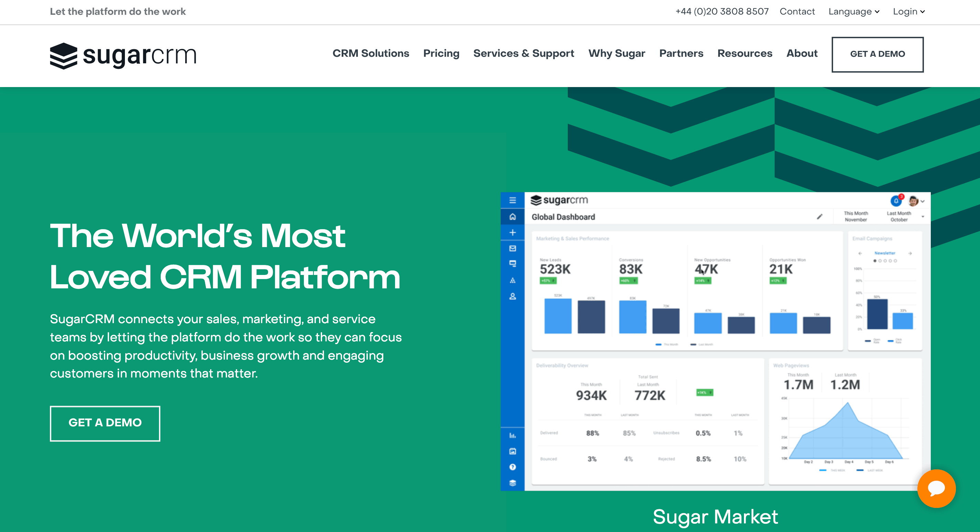Click the Contact link
This screenshot has height=532, width=980.
[x=797, y=11]
